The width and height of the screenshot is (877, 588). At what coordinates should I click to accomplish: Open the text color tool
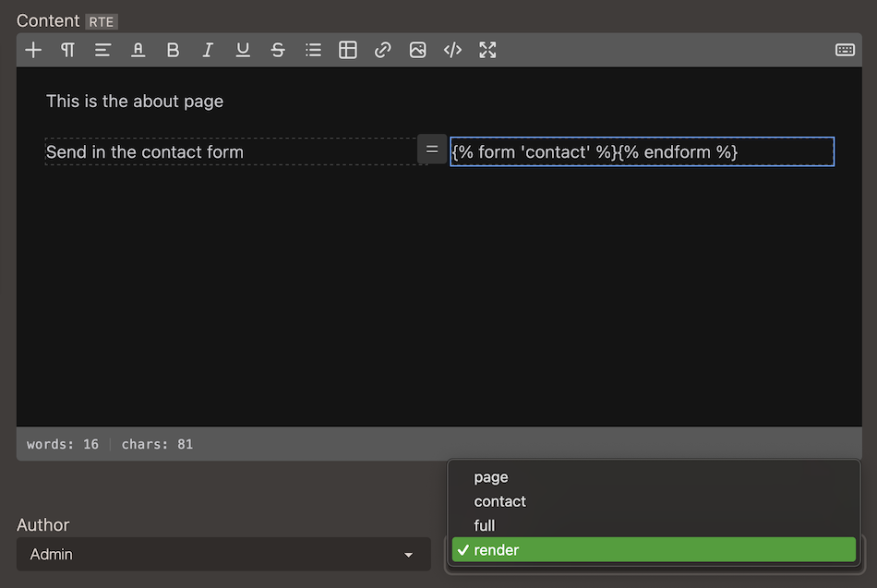[x=138, y=50]
